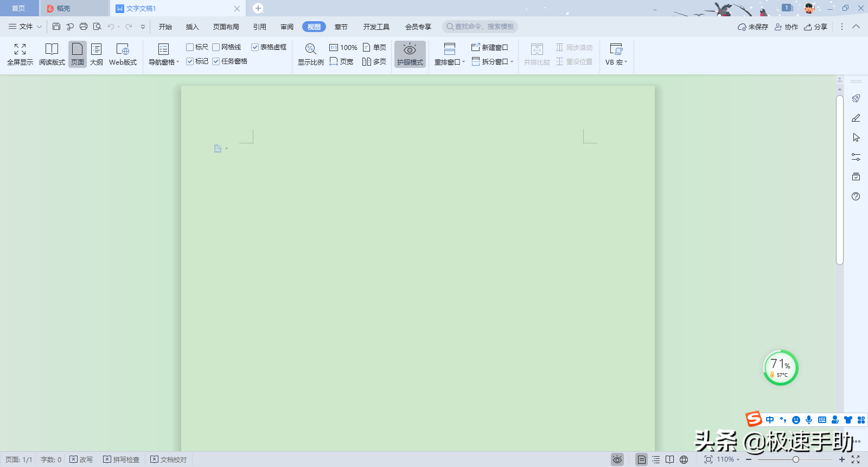The width and height of the screenshot is (868, 467).
Task: Open the help question mark icon
Action: (856, 196)
